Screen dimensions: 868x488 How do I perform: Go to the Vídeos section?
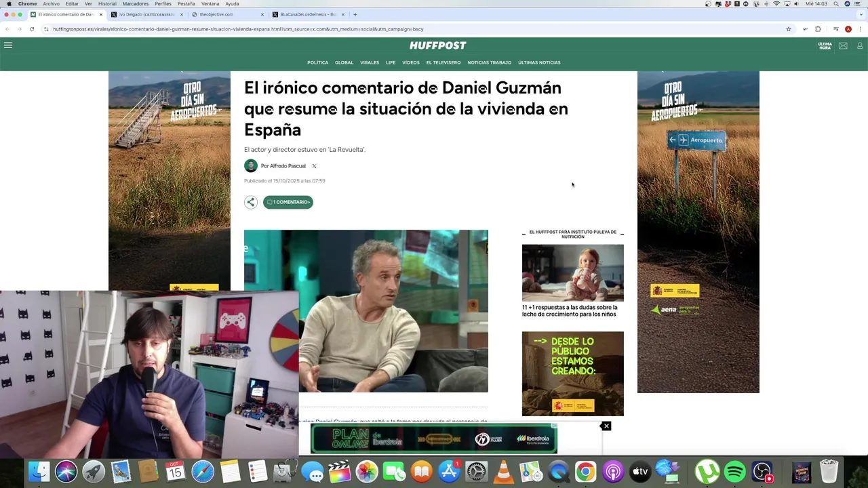click(411, 62)
